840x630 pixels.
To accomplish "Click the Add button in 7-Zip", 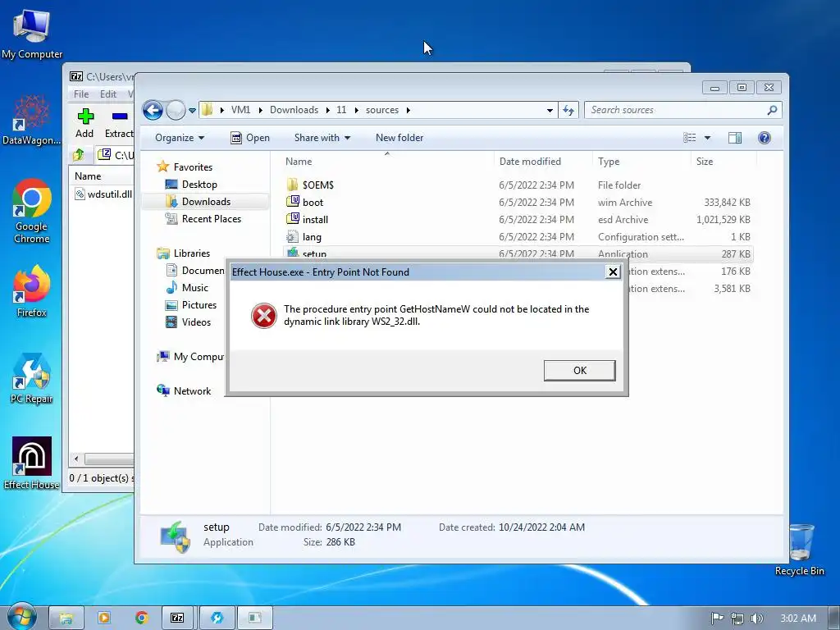I will click(84, 123).
